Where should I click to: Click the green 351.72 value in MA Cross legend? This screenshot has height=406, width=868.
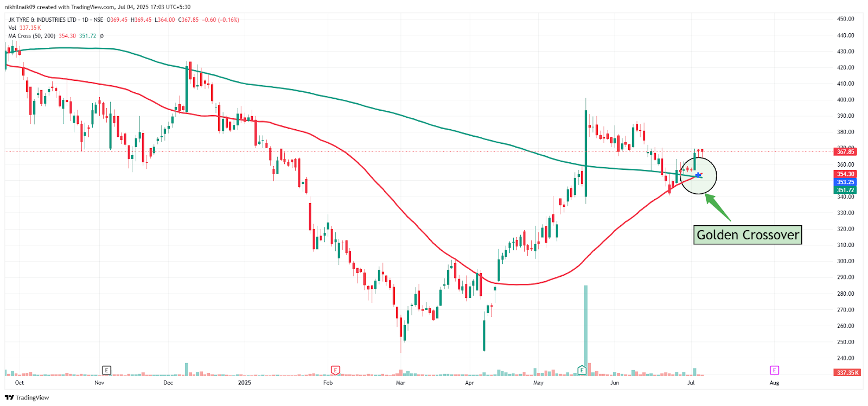click(x=88, y=36)
